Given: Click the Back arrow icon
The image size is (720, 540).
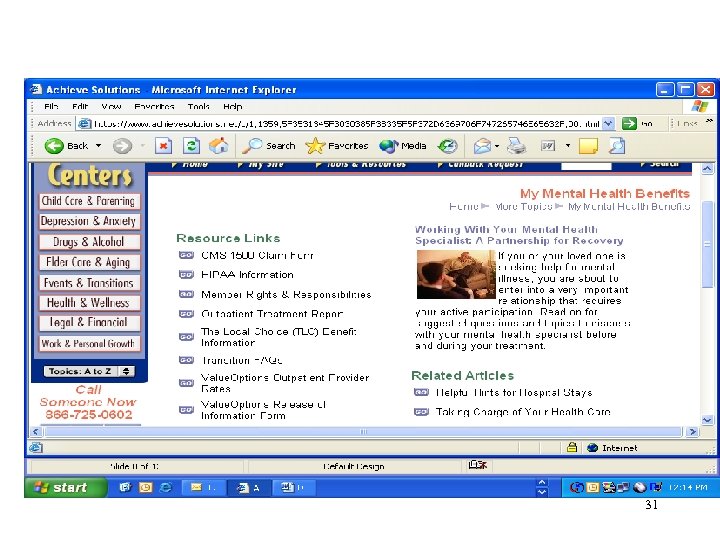Looking at the screenshot, I should pos(54,146).
